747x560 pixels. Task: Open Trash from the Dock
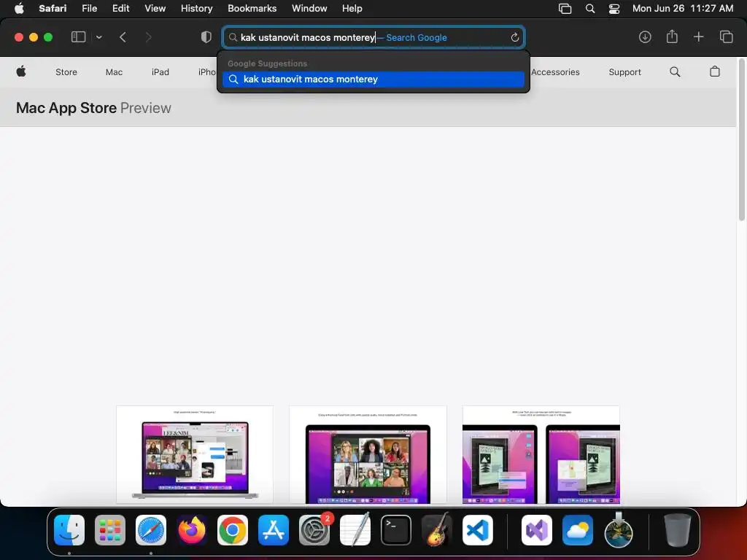point(678,530)
